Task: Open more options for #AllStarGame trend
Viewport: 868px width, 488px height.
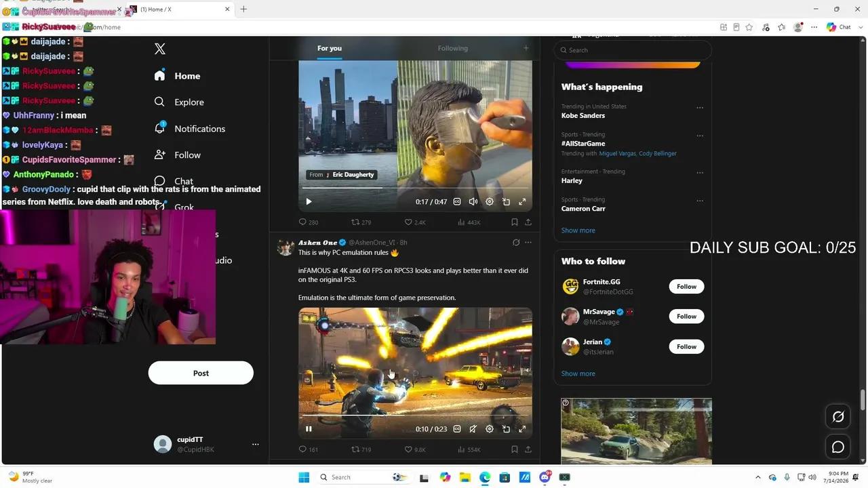Action: (700, 136)
